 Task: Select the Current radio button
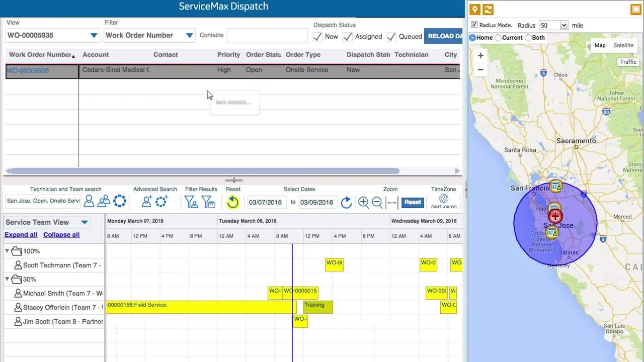click(x=498, y=38)
